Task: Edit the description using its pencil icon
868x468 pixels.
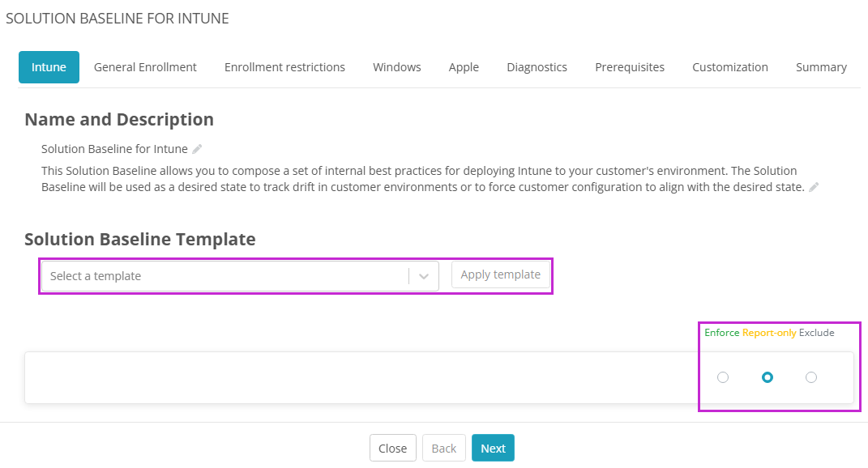Action: pos(814,187)
